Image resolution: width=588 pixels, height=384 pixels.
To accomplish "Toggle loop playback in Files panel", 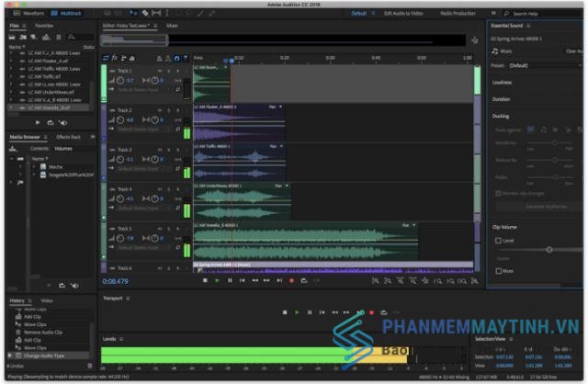I will pyautogui.click(x=51, y=122).
